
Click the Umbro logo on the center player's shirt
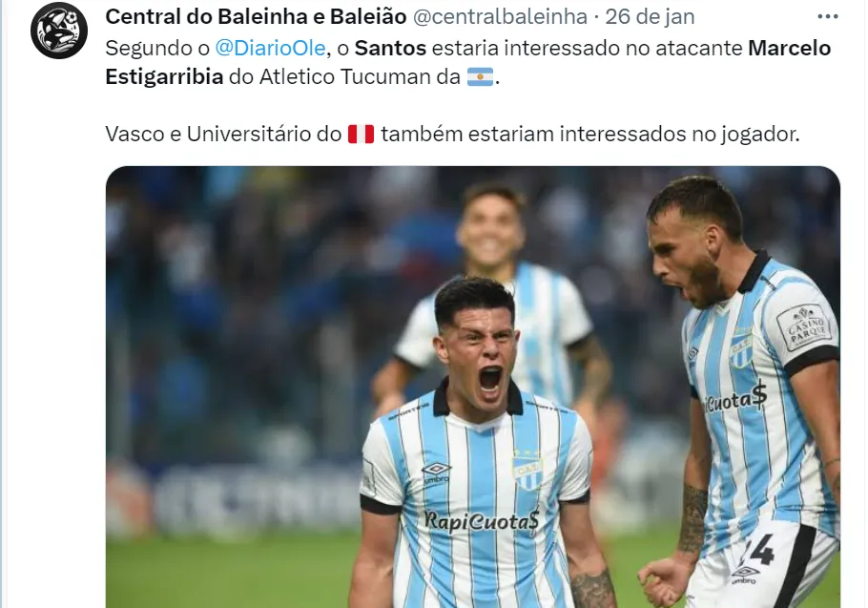click(436, 473)
